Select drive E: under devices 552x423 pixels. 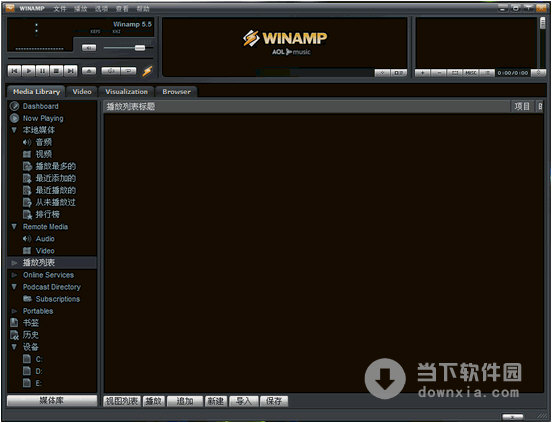pos(39,383)
